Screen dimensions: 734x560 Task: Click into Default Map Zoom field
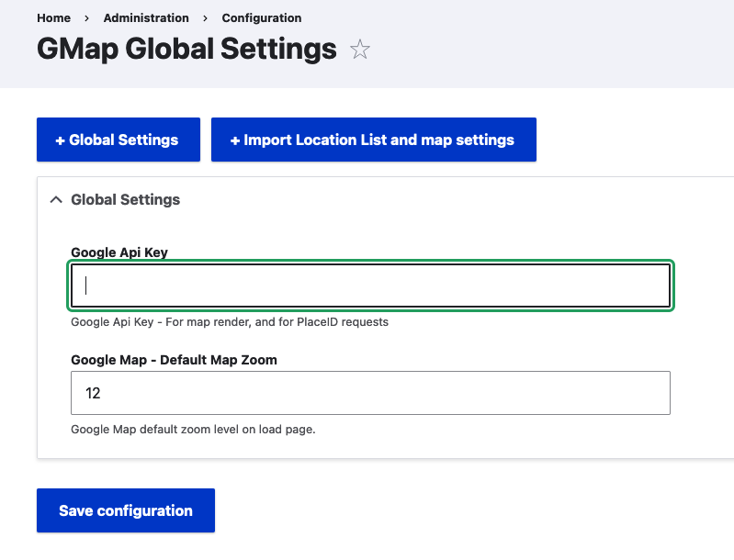pyautogui.click(x=370, y=393)
